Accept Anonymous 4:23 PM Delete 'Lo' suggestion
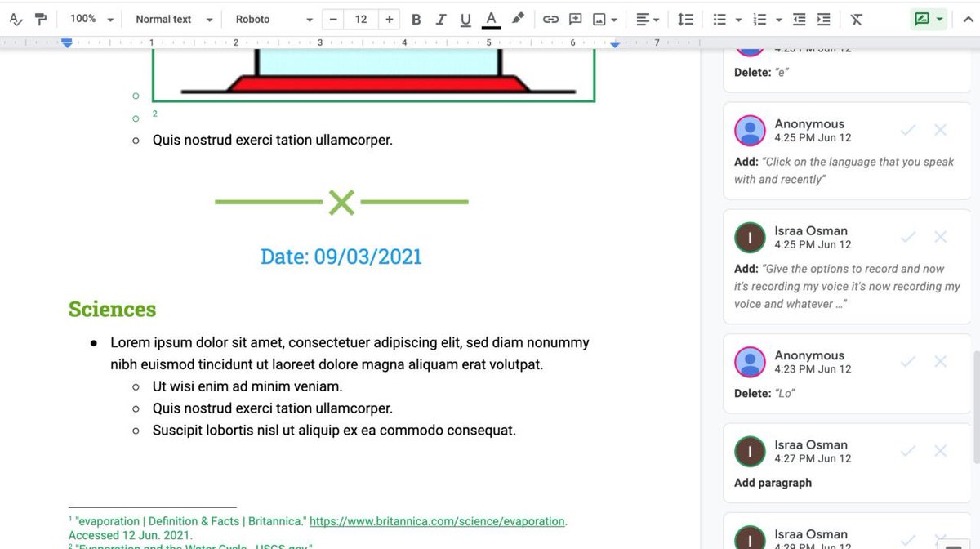Viewport: 980px width, 549px height. [907, 361]
